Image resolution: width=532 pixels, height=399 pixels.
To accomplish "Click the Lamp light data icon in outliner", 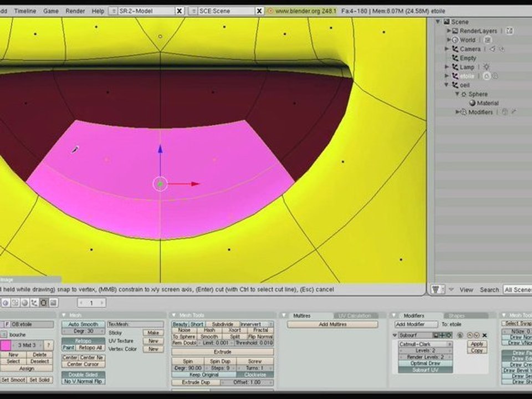I will coord(486,67).
